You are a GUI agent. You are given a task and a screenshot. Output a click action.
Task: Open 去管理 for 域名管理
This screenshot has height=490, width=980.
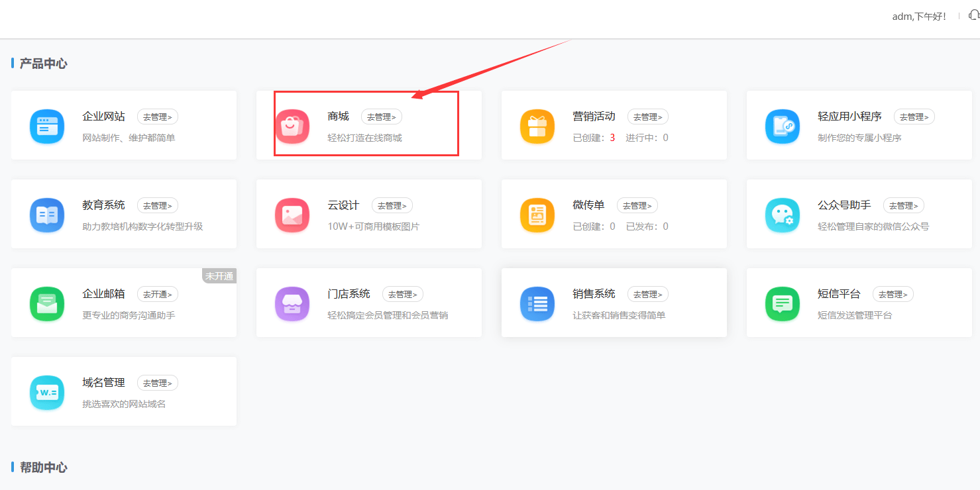click(158, 383)
